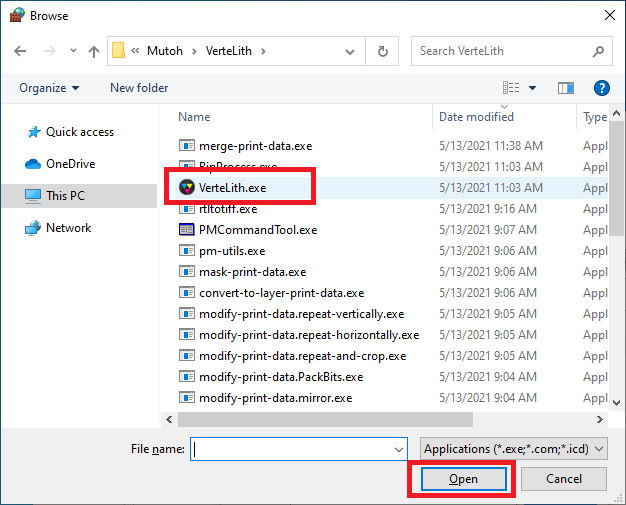Select mask-print-data.exe file
The height and width of the screenshot is (505, 626).
253,272
